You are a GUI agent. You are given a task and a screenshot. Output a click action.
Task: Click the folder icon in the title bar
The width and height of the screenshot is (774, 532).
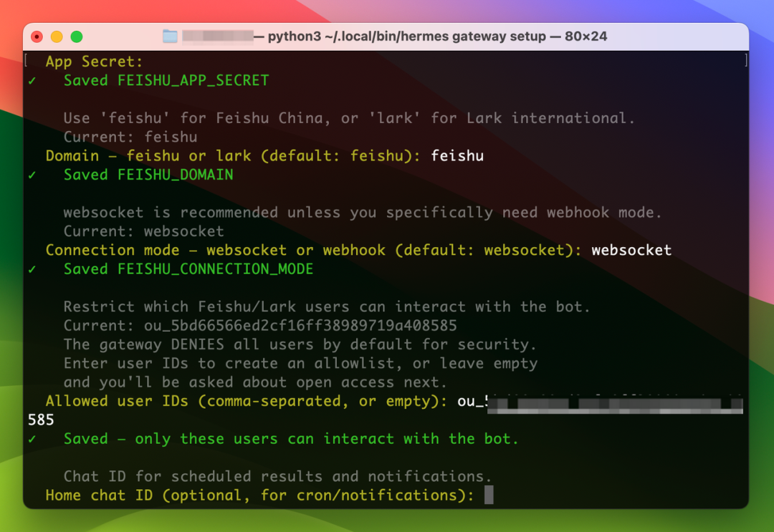click(170, 36)
